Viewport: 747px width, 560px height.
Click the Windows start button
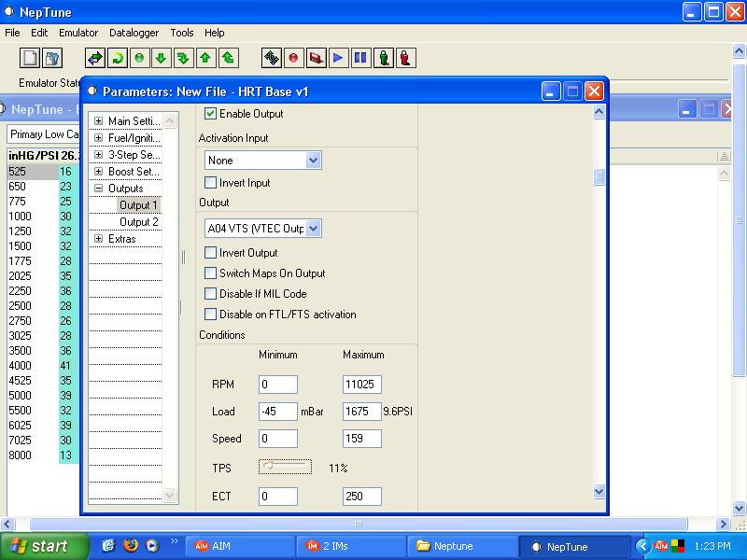pos(44,546)
